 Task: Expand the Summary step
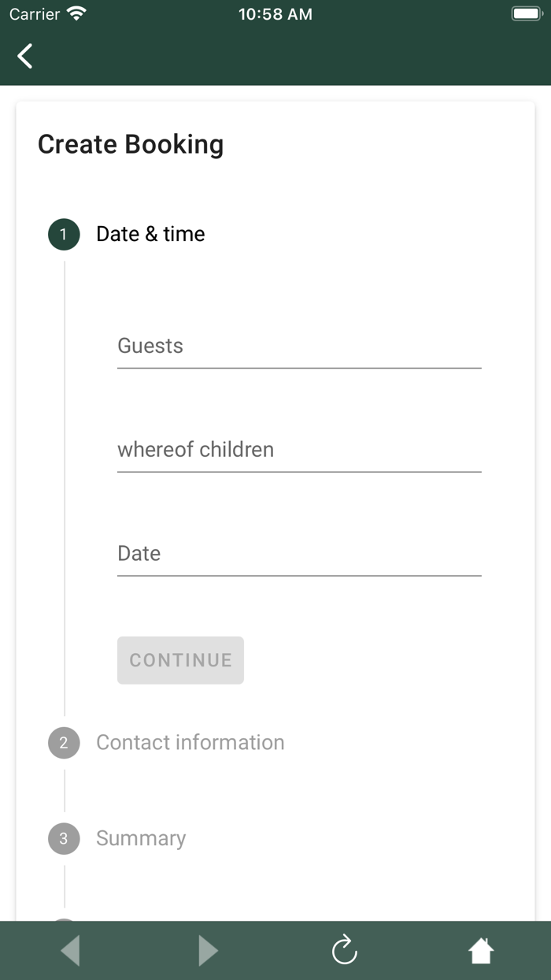[x=141, y=839]
